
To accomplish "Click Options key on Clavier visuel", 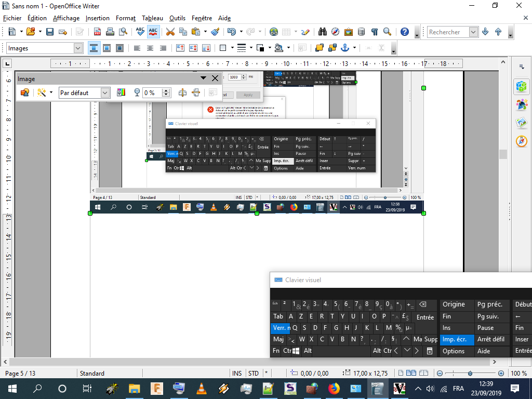I will [x=457, y=351].
